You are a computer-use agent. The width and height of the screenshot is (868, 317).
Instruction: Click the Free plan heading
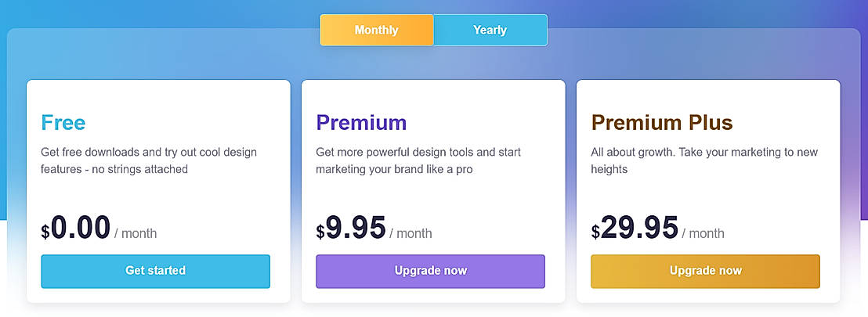click(63, 122)
